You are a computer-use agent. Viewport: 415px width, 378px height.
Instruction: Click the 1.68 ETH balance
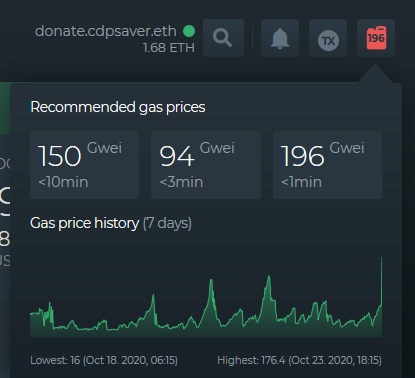(169, 48)
